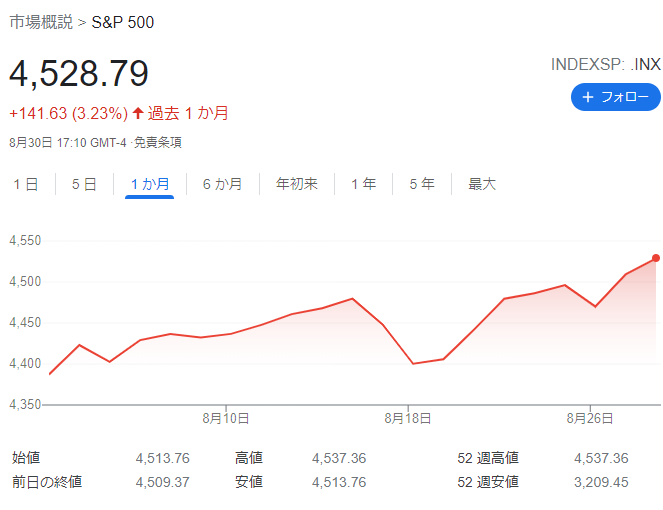Show the 最大 chart range

[482, 184]
